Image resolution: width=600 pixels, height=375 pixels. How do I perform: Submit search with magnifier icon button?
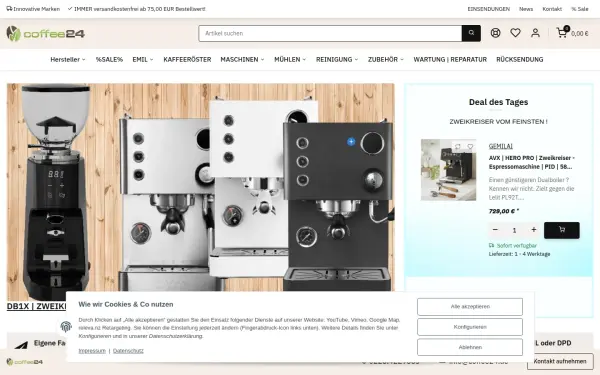[471, 33]
